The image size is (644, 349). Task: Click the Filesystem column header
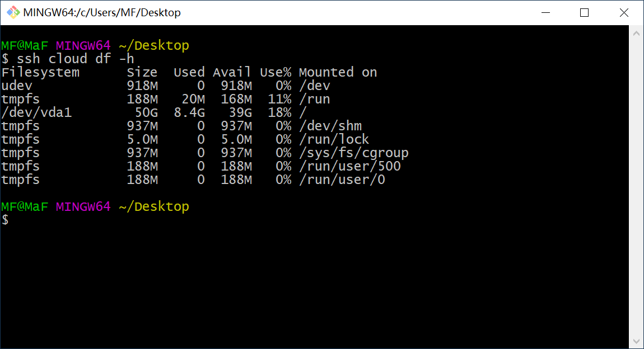[x=40, y=72]
